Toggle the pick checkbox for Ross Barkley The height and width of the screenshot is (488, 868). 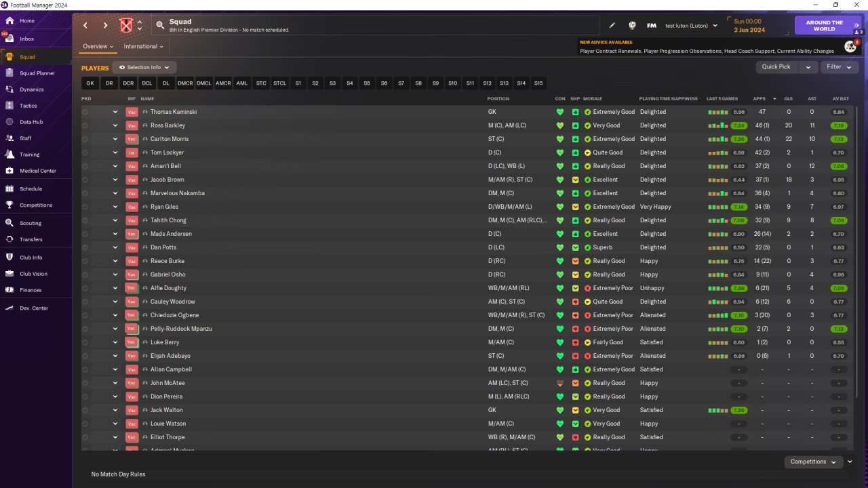pos(85,125)
